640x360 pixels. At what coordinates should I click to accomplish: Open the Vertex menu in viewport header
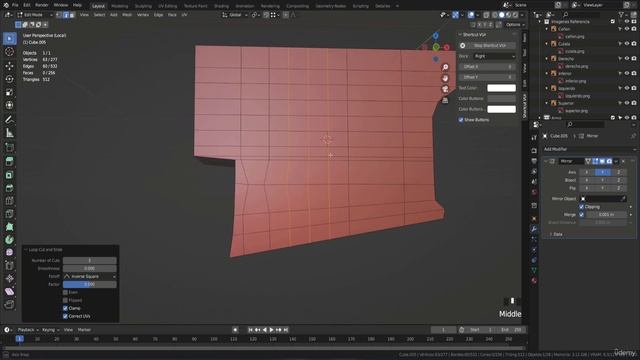pos(143,15)
